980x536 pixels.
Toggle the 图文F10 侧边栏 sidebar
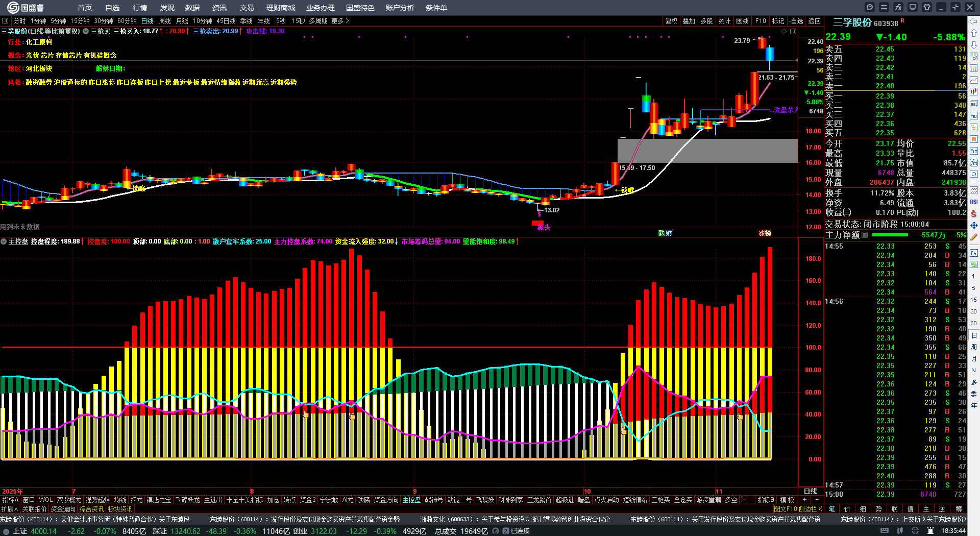click(798, 509)
